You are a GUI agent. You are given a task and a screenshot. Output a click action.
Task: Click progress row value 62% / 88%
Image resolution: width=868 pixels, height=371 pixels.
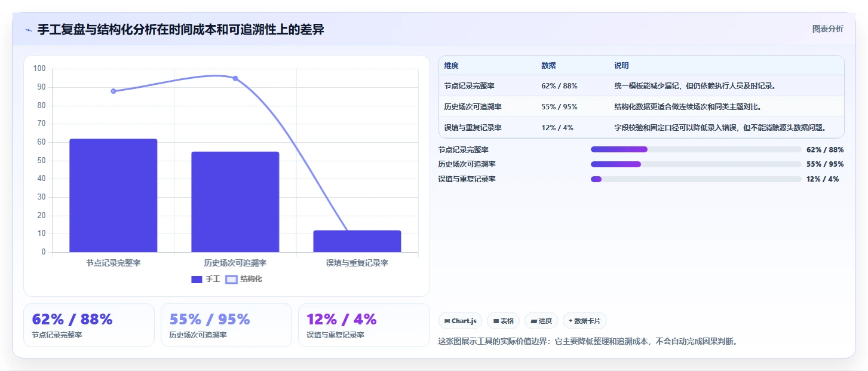(x=825, y=150)
